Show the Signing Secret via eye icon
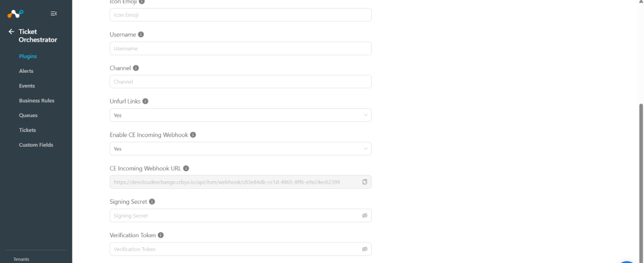This screenshot has height=263, width=644. [x=364, y=216]
